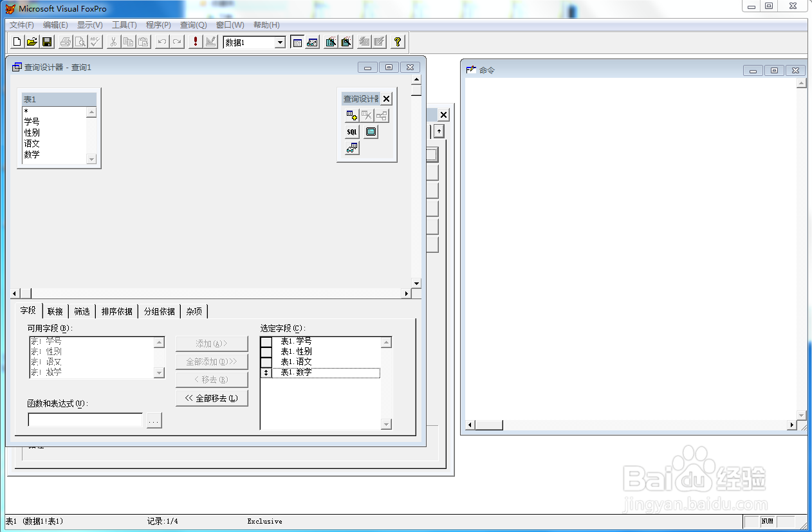Click the Paste clipboard icon
The width and height of the screenshot is (812, 532).
tap(143, 42)
